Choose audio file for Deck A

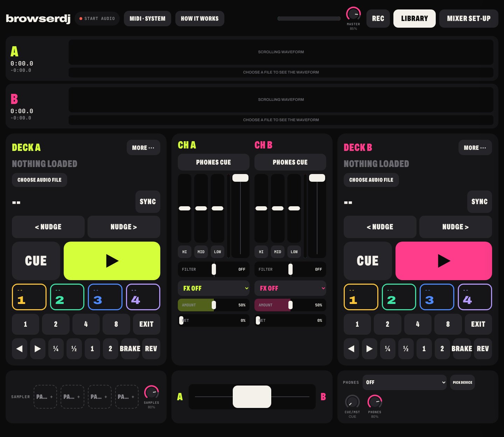coord(40,180)
